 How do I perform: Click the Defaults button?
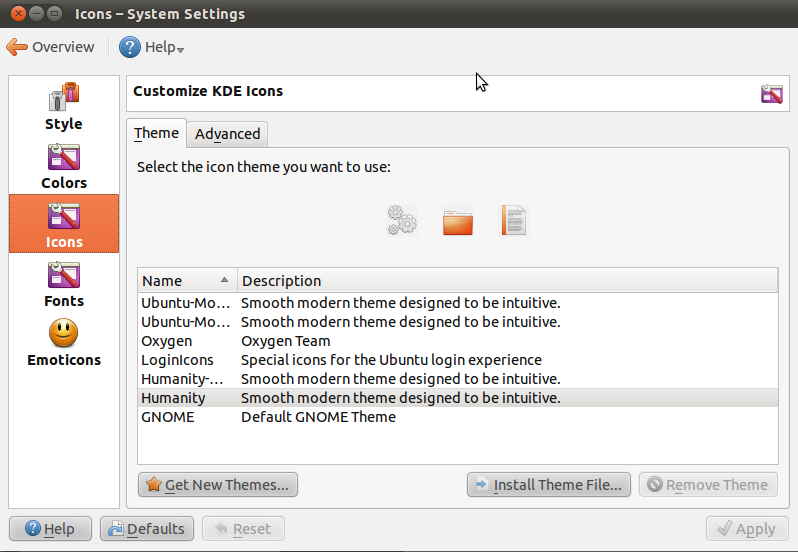[147, 529]
